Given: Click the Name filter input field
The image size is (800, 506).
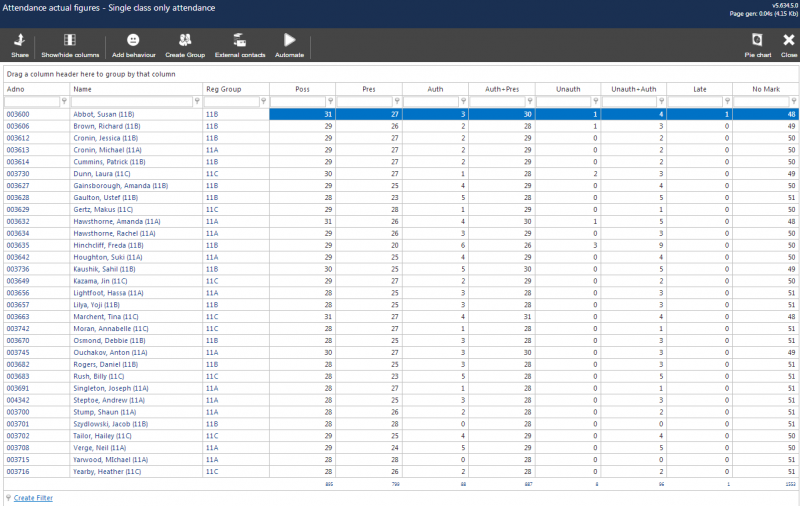Looking at the screenshot, I should (132, 102).
